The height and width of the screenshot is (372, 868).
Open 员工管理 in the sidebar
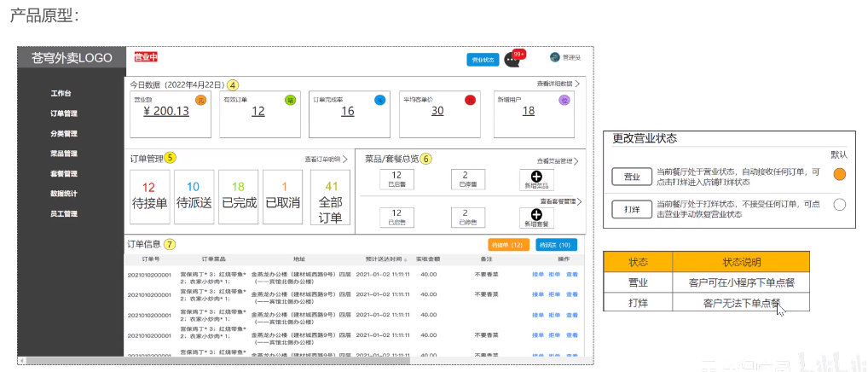(x=64, y=213)
